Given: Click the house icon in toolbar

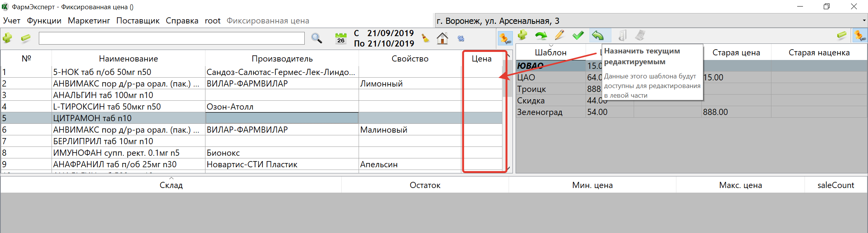Looking at the screenshot, I should click(442, 38).
